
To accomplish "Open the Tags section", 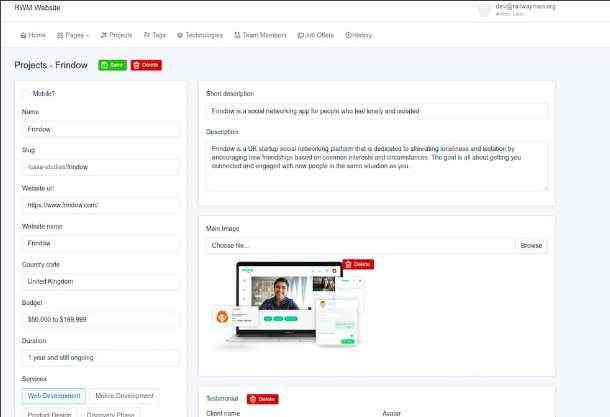I will tap(155, 35).
